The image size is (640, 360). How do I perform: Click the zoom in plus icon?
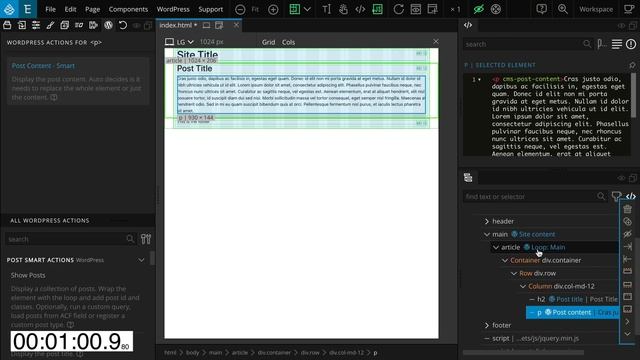[x=273, y=9]
